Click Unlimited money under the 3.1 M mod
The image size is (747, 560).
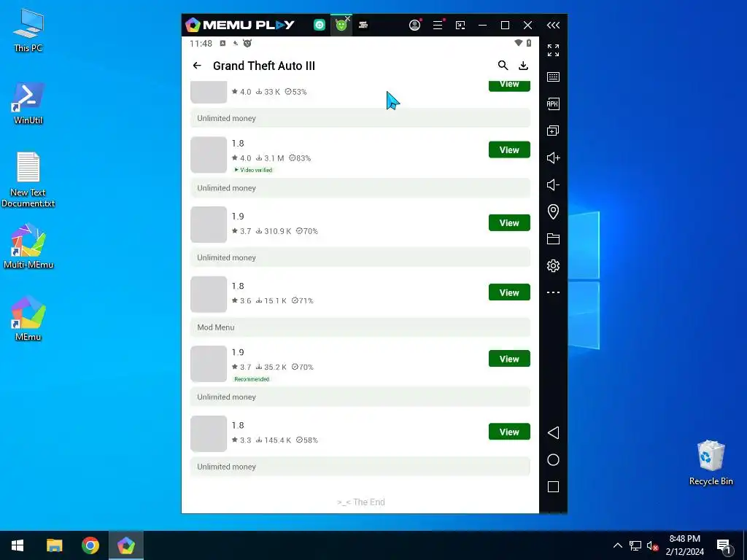click(360, 188)
